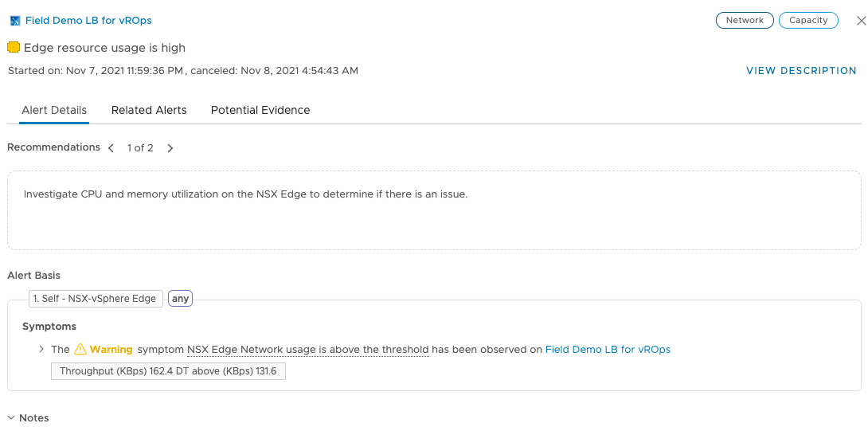
Task: Click View Description link
Action: point(801,71)
